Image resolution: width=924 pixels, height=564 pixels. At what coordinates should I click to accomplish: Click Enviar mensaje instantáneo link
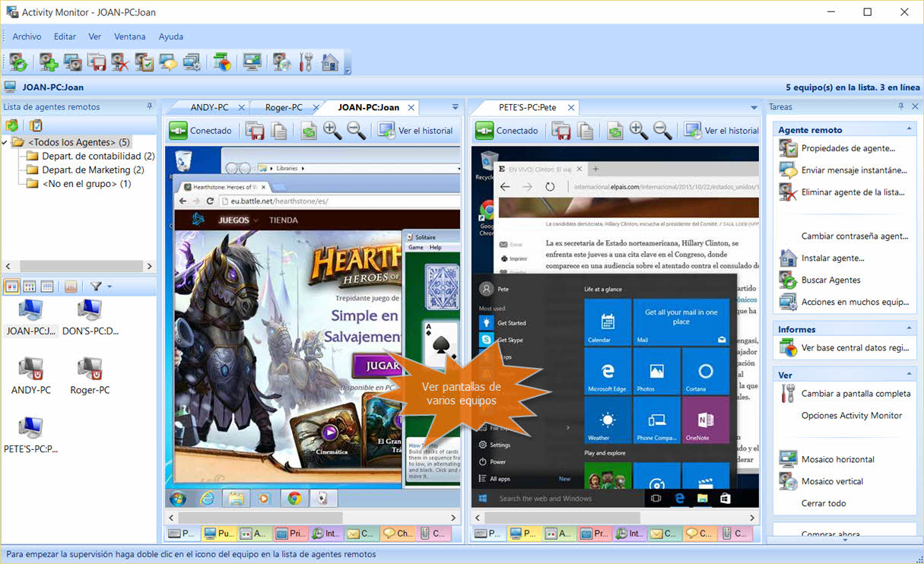[x=854, y=170]
